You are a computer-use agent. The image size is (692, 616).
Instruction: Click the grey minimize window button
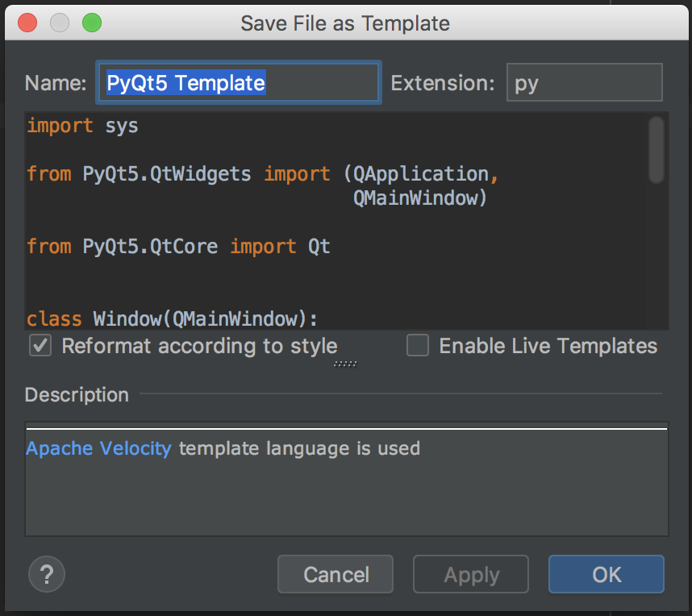point(60,23)
